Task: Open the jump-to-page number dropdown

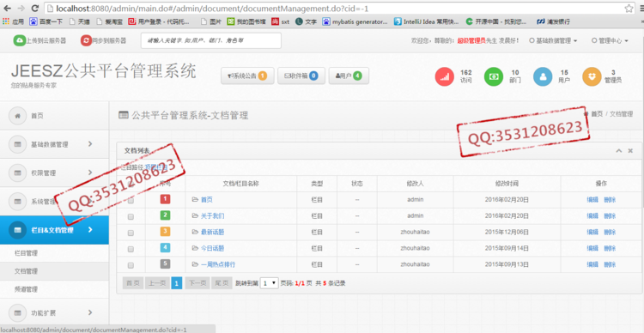Action: pos(270,283)
